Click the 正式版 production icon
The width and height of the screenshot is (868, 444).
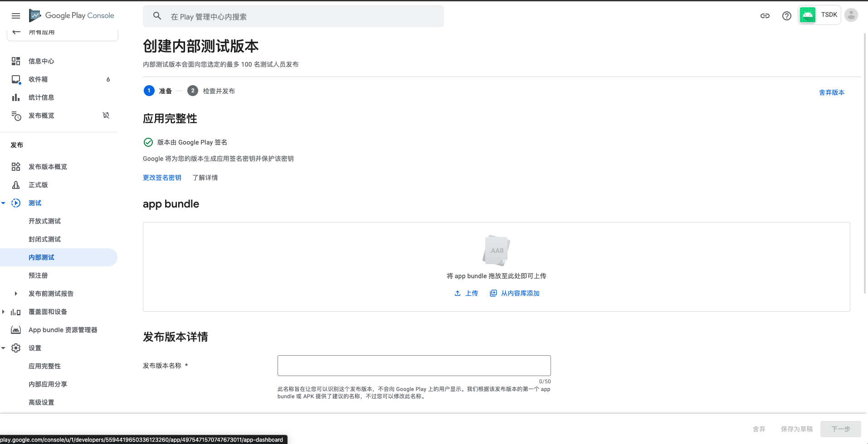pyautogui.click(x=16, y=185)
